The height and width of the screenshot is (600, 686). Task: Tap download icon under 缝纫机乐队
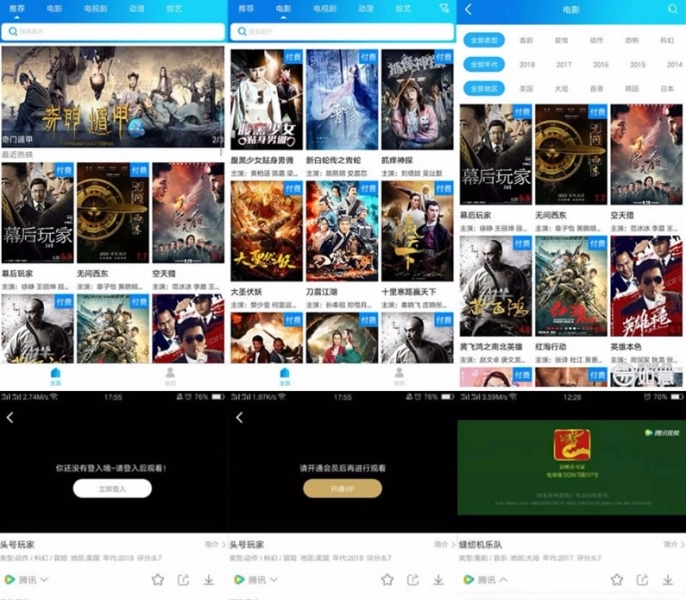(x=668, y=580)
